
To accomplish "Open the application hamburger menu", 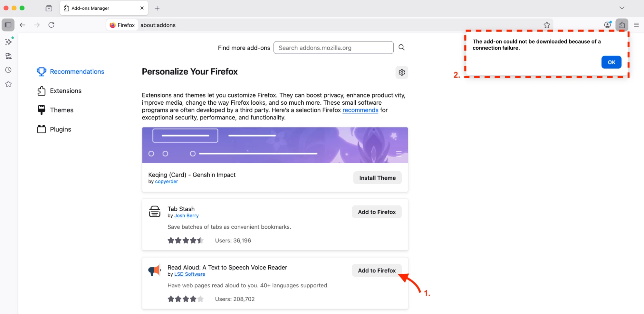I will (636, 25).
